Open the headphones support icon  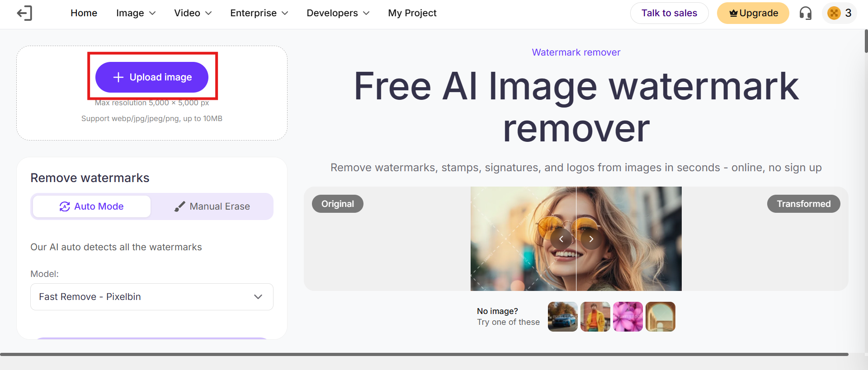[x=805, y=13]
